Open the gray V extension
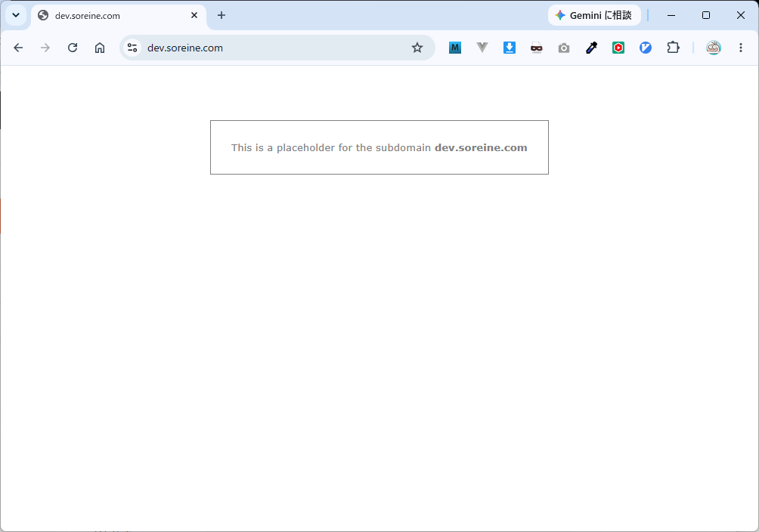 [x=482, y=48]
